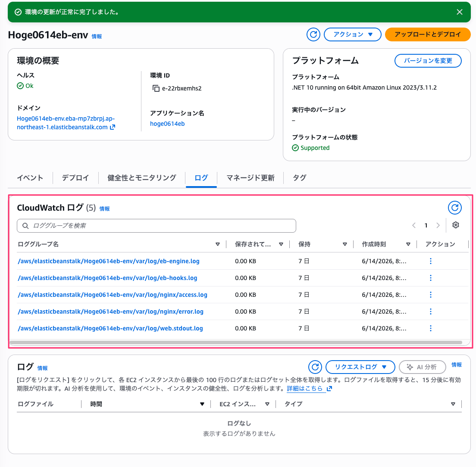476x467 pixels.
Task: Open the 詳細はこちら link
Action: tap(309, 389)
